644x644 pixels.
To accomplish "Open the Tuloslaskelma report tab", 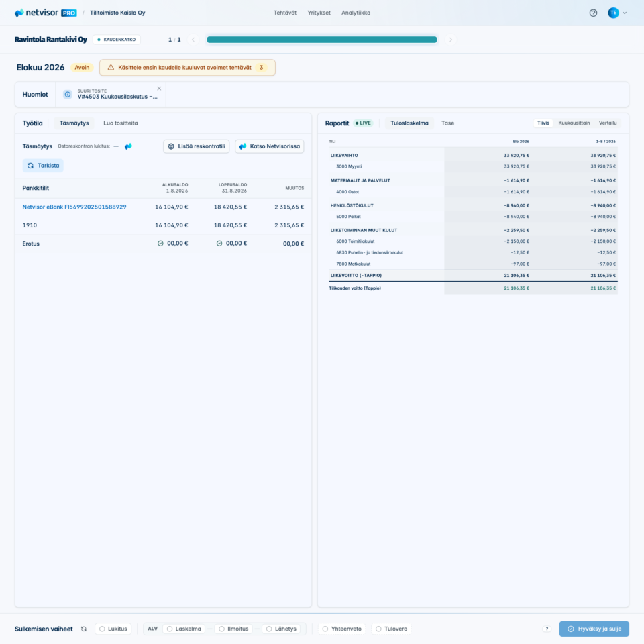I will (x=409, y=123).
